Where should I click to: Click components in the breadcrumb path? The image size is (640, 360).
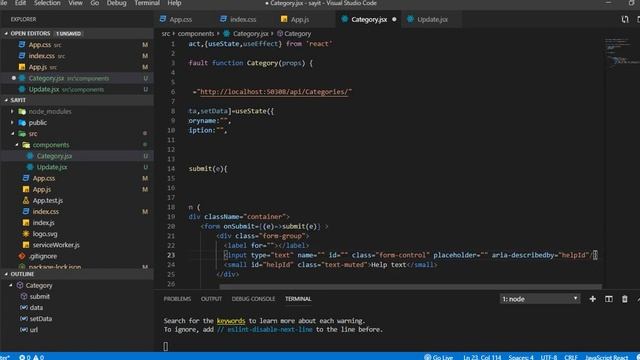coord(196,33)
